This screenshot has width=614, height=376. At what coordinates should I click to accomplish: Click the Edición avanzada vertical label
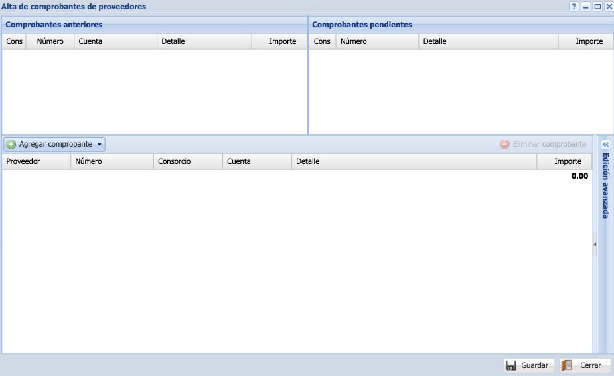point(605,186)
